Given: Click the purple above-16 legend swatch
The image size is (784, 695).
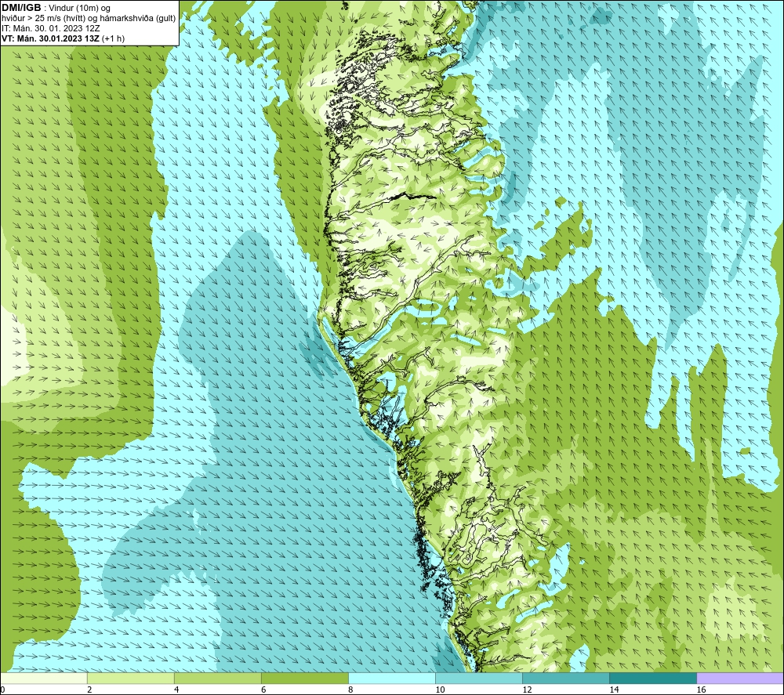Looking at the screenshot, I should 739,678.
